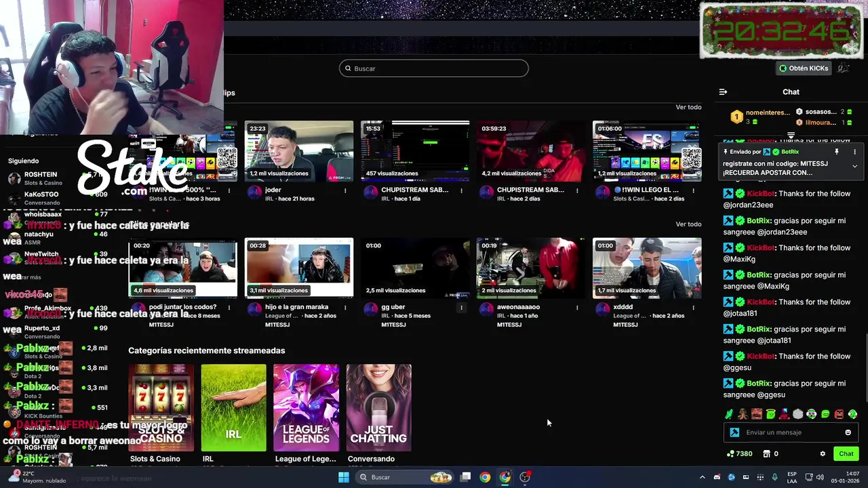Open the emoji picker in message box
This screenshot has height=488, width=868.
[x=848, y=432]
